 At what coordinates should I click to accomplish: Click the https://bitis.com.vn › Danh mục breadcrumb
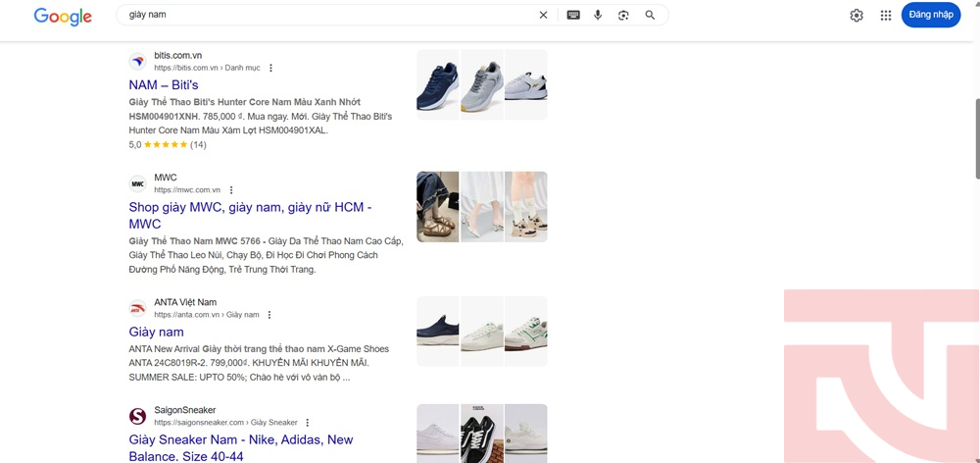(x=208, y=68)
